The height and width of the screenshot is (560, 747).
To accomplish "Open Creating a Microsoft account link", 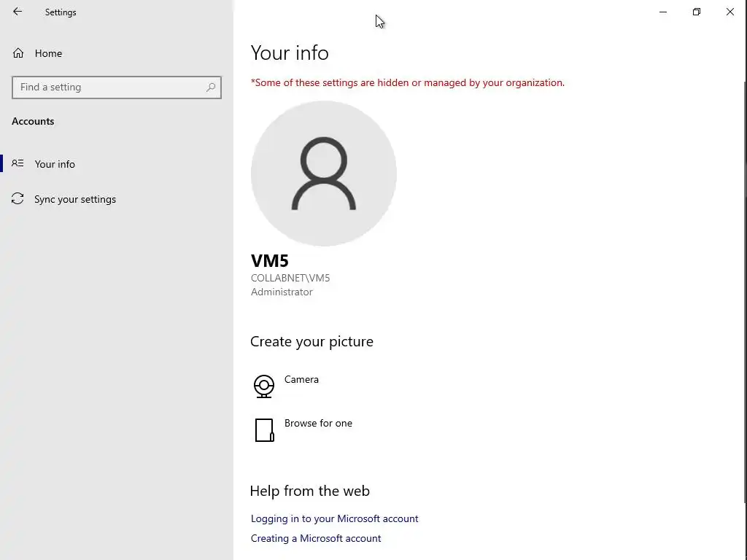I will pyautogui.click(x=316, y=538).
